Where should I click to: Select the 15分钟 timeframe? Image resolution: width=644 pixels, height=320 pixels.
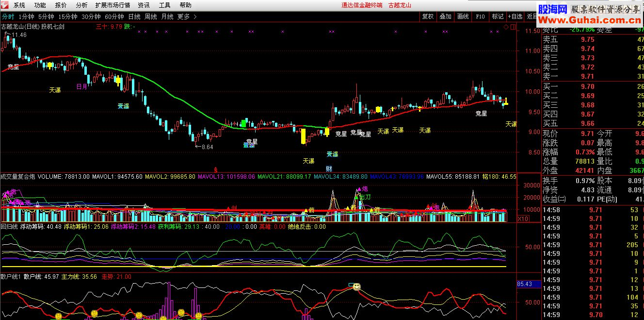pos(68,17)
